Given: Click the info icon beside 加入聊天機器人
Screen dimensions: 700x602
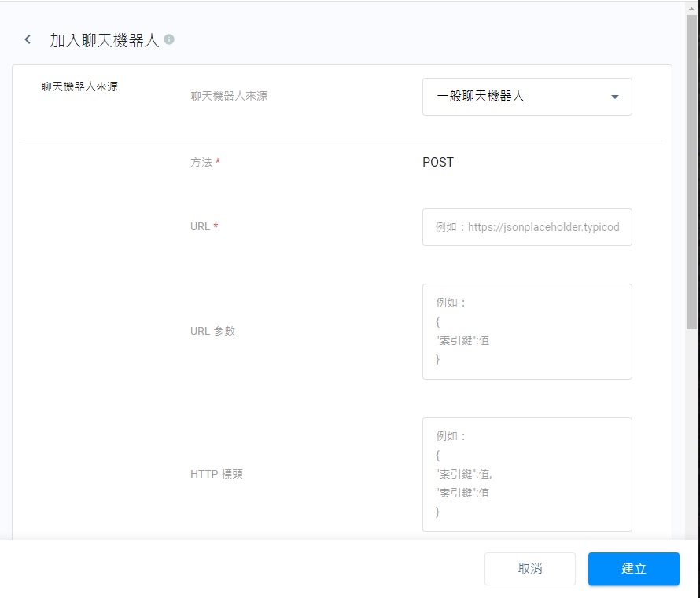Looking at the screenshot, I should click(x=169, y=39).
